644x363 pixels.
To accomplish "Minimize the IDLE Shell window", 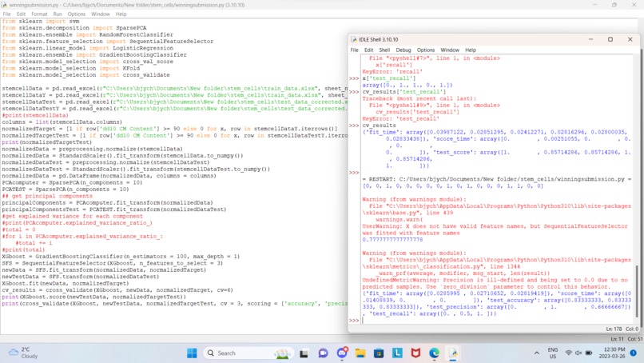I will 590,39.
